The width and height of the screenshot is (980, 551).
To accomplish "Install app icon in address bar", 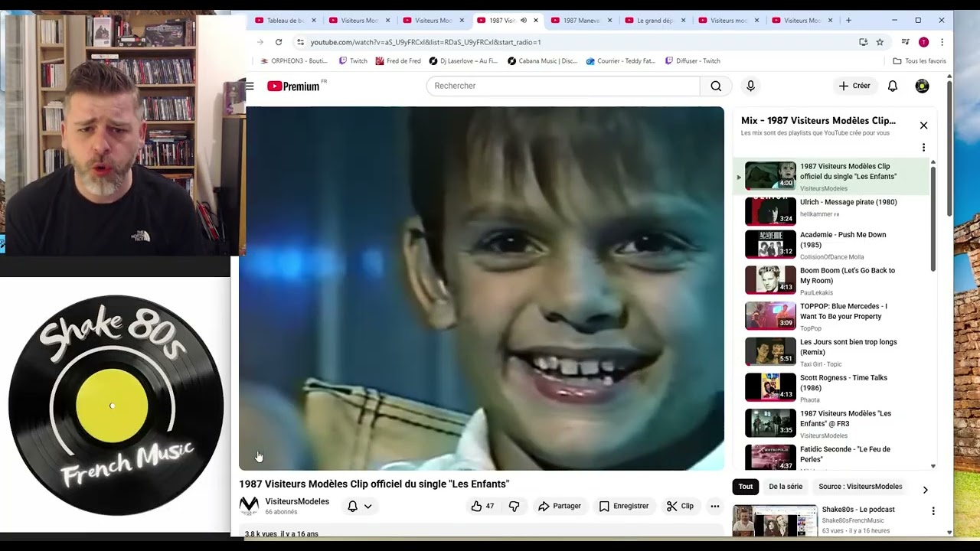I will coord(863,42).
